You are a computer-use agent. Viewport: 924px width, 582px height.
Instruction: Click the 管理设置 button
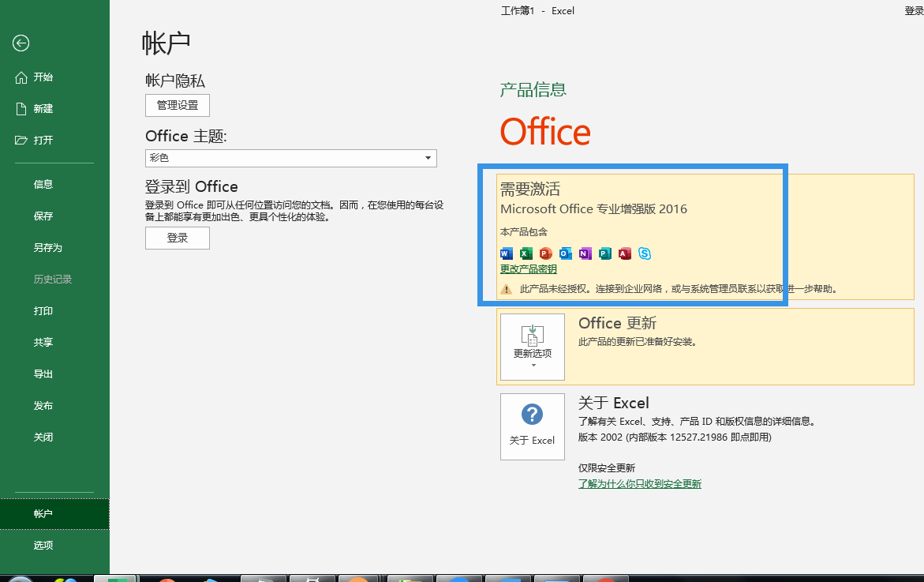178,106
